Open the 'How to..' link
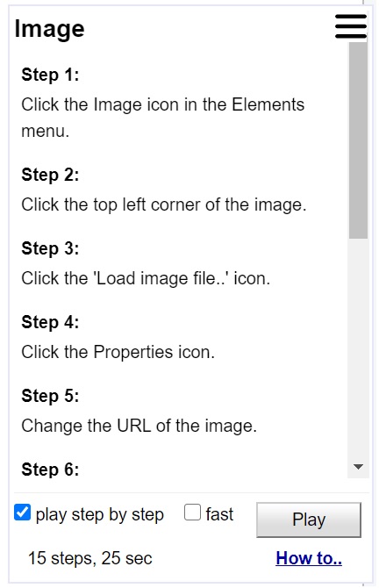This screenshot has height=588, width=379. [x=309, y=558]
